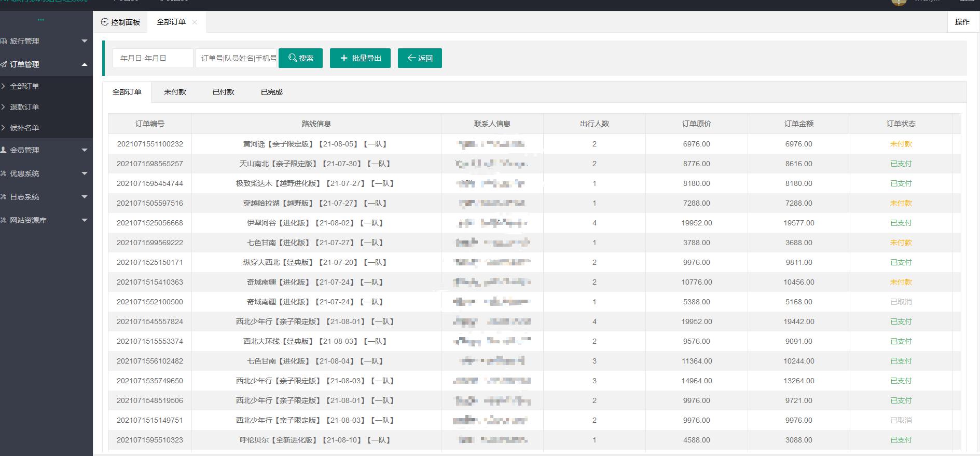Switch to the 已完成 filter tab
This screenshot has width=980, height=456.
tap(272, 92)
